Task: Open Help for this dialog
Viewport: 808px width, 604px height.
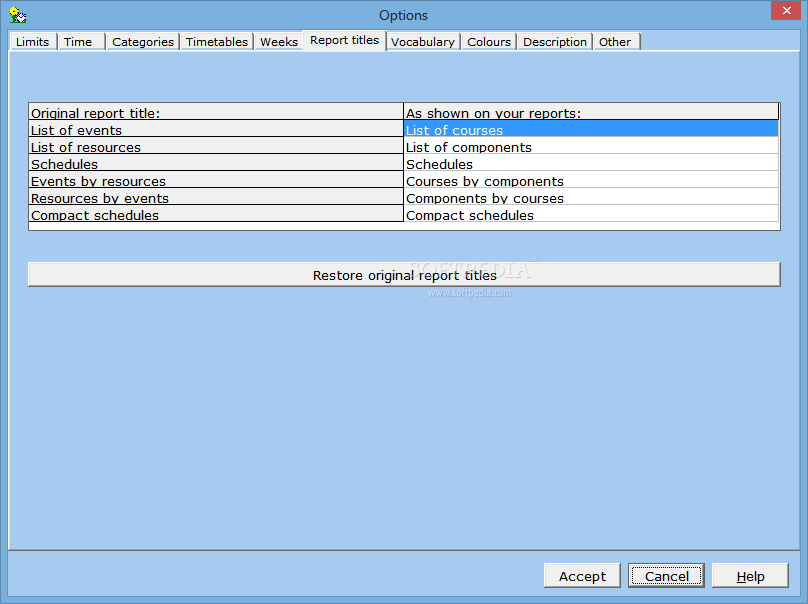Action: point(750,576)
